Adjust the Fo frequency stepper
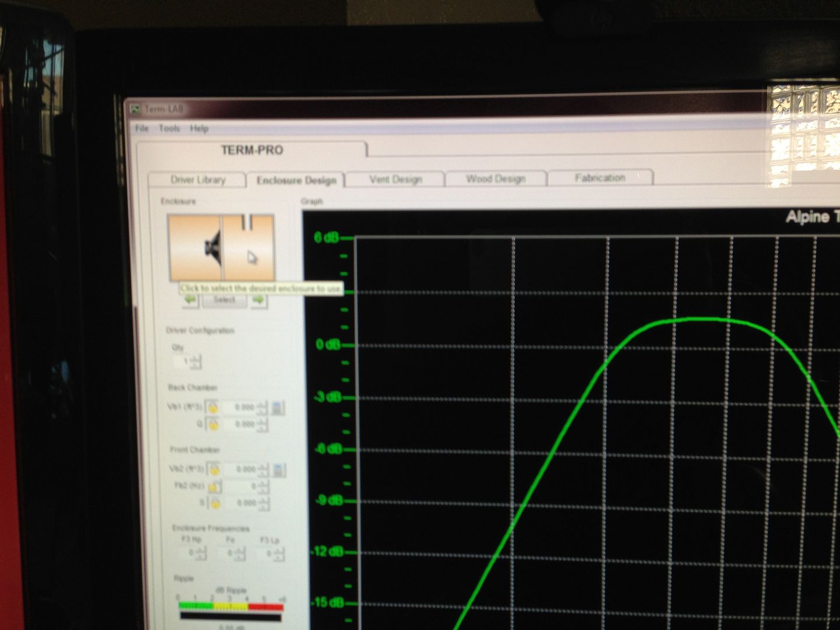 (240, 553)
